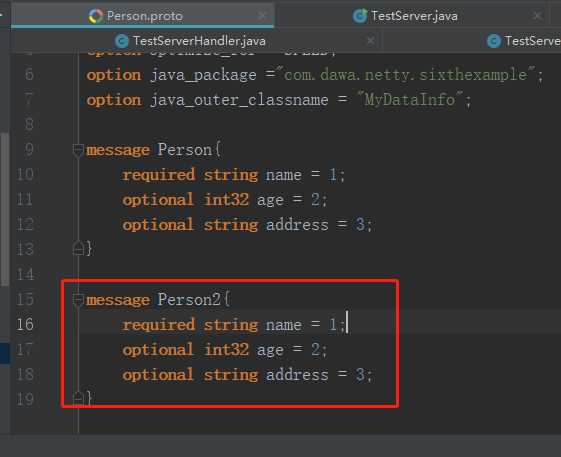This screenshot has width=561, height=457.
Task: Click the Person.proto file type icon
Action: (x=96, y=16)
